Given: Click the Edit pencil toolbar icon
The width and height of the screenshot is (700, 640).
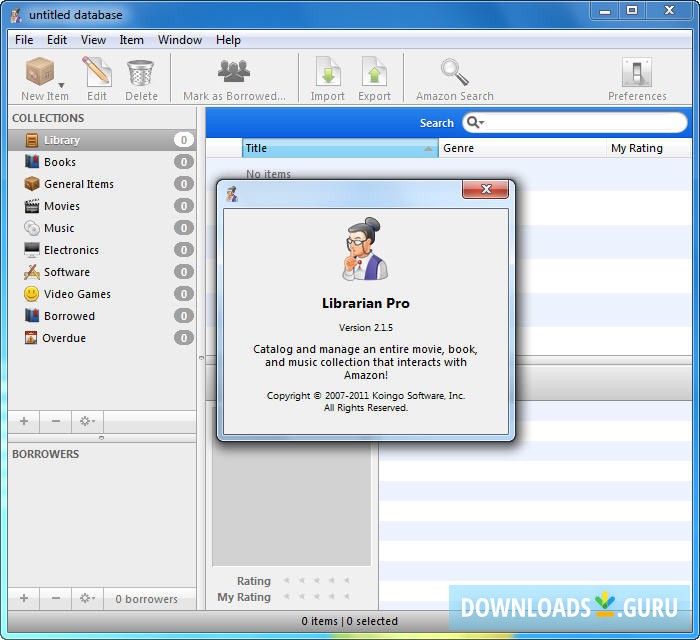Looking at the screenshot, I should [x=97, y=73].
